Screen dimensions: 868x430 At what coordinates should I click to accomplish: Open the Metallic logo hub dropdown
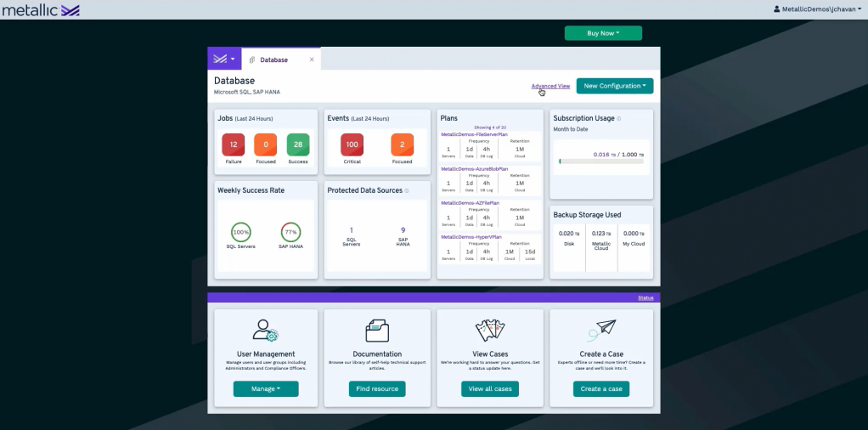pos(224,59)
